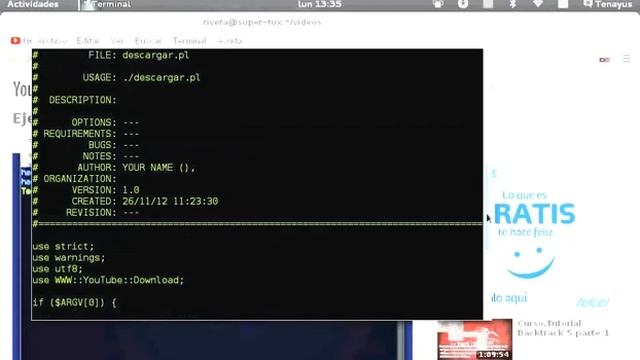This screenshot has height=360, width=640.
Task: Click the 'REVISION:' label
Action: (x=91, y=213)
